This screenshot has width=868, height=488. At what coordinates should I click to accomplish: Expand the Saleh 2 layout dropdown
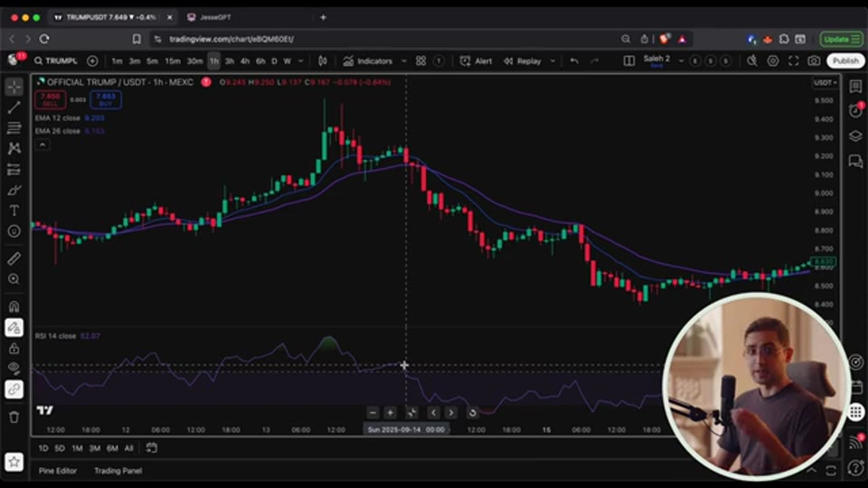[x=682, y=61]
